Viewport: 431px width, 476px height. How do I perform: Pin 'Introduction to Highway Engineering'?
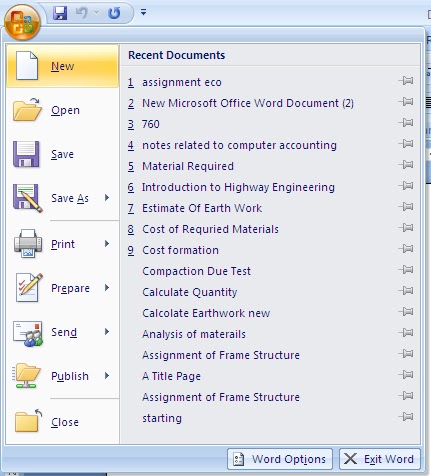[x=406, y=186]
